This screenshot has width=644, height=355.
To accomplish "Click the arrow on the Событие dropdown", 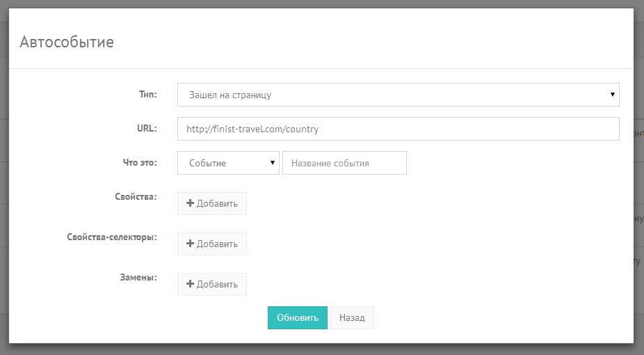I will [x=273, y=163].
